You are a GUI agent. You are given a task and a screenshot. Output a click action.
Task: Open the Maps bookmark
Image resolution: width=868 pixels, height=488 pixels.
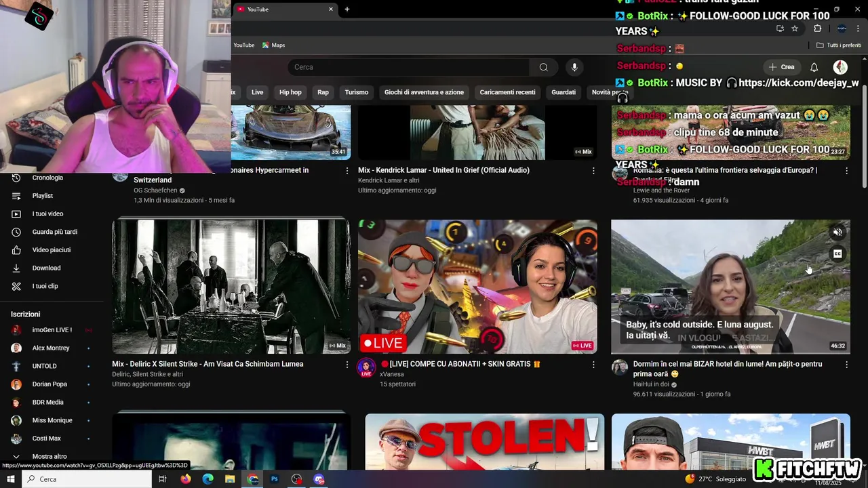coord(274,45)
